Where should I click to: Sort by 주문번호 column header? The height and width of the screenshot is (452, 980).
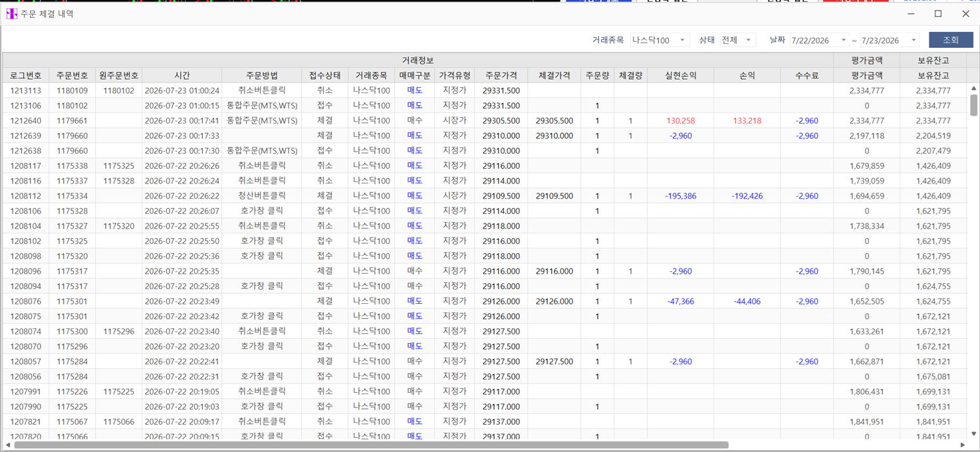(72, 75)
